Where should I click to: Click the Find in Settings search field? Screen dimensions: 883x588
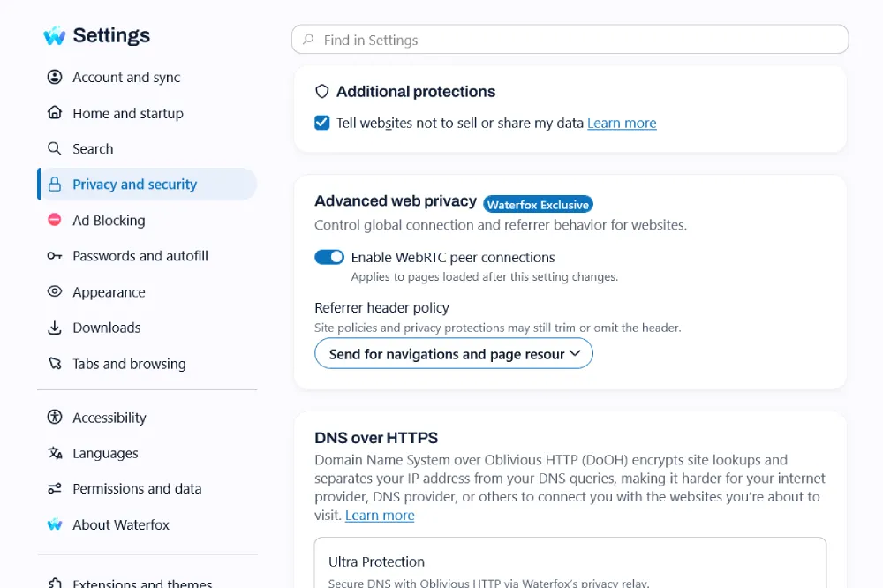tap(570, 40)
